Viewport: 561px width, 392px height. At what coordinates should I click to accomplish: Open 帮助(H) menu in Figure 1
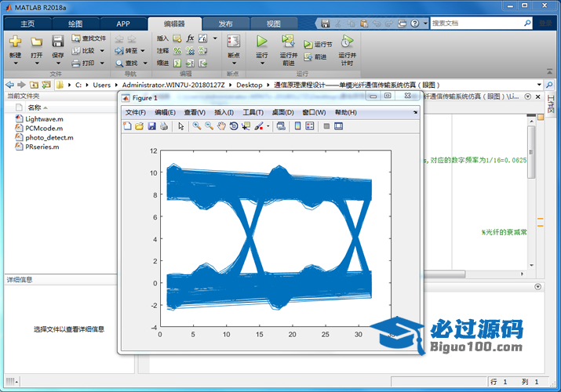point(345,113)
